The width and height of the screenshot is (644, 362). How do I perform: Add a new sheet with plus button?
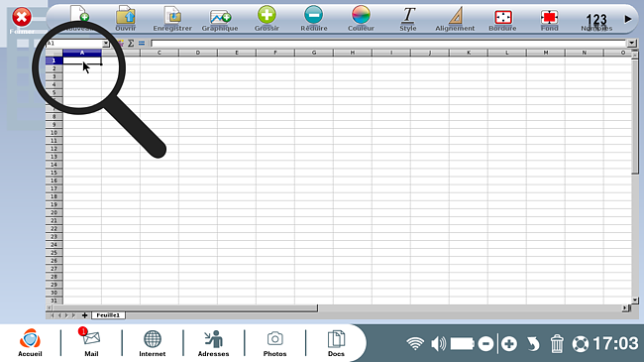pos(84,315)
